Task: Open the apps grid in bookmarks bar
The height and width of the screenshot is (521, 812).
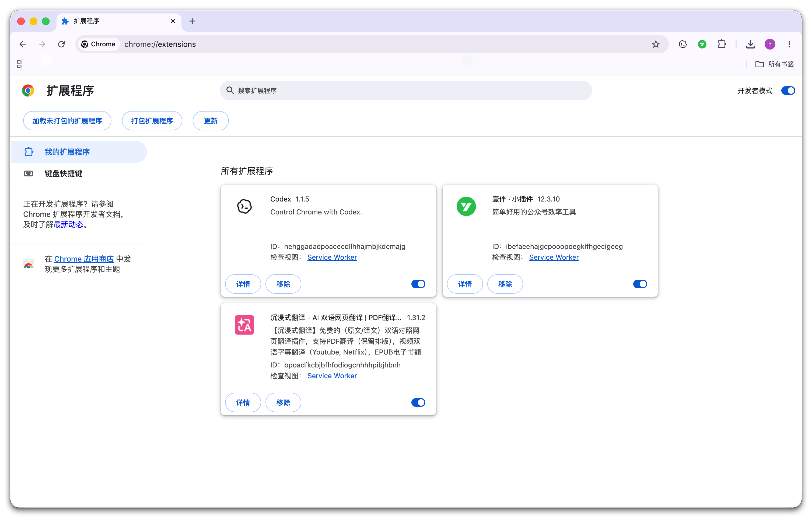Action: 20,64
